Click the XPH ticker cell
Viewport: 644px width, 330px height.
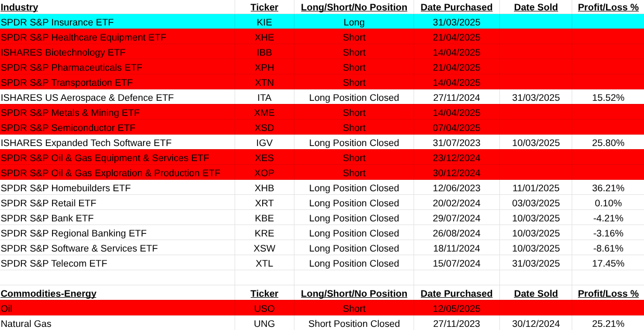264,68
